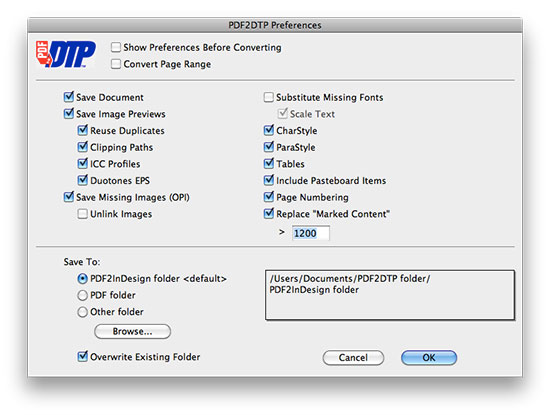Disable the CharStyle checkbox

(269, 130)
